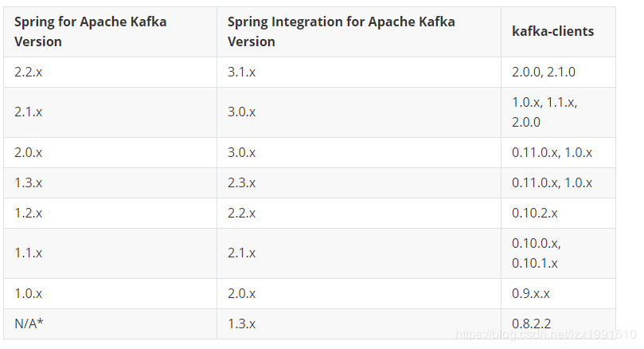Click the 0.8.2.2 kafka-clients cell
644x349 pixels.
pos(531,324)
